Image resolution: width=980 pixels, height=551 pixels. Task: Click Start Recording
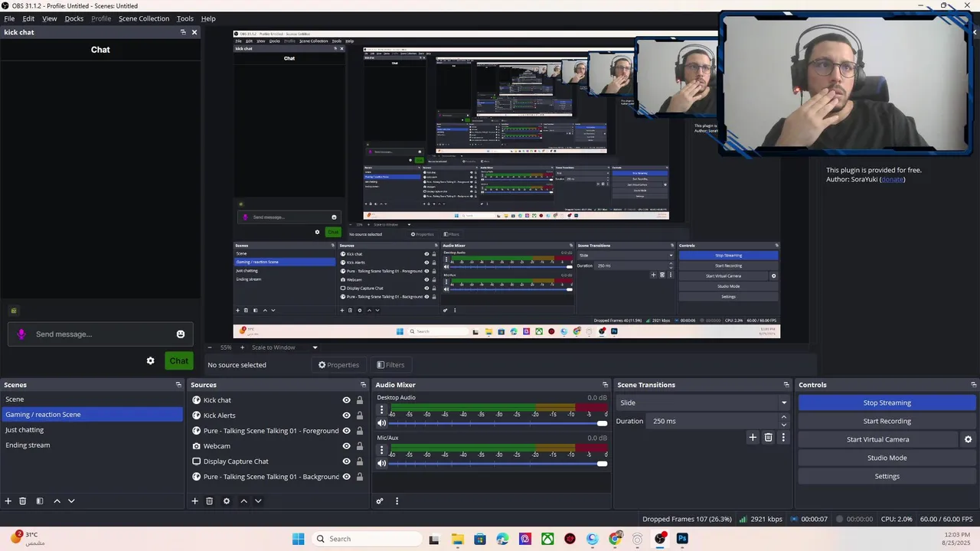[x=887, y=421]
